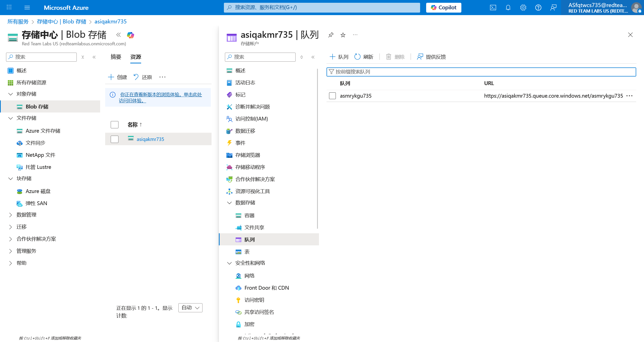The height and width of the screenshot is (342, 644).
Task: Open the 自动 display count dropdown
Action: coord(190,308)
